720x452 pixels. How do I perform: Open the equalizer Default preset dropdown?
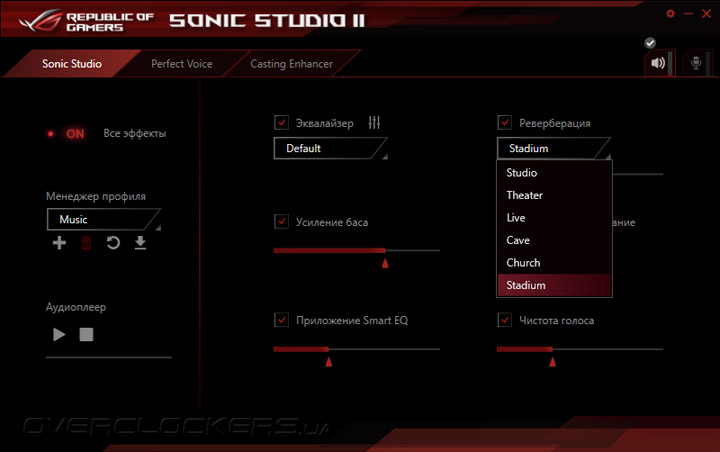[x=331, y=148]
